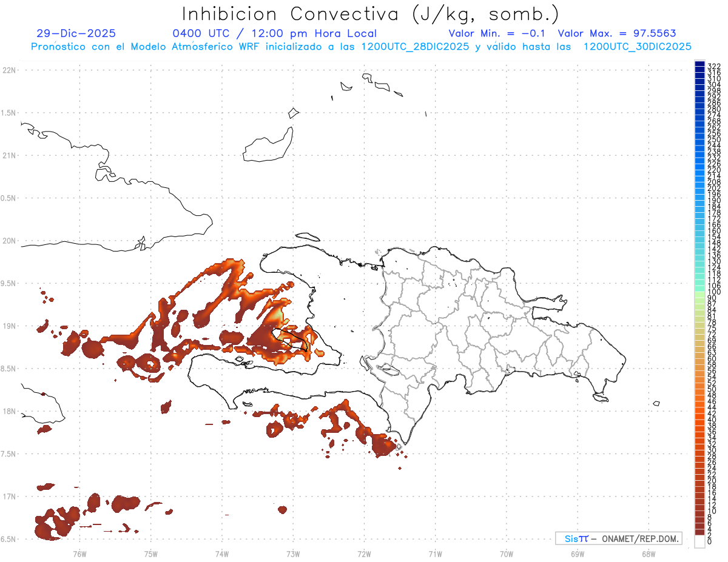
Task: Click the "69W" longitude label
Action: [x=578, y=554]
